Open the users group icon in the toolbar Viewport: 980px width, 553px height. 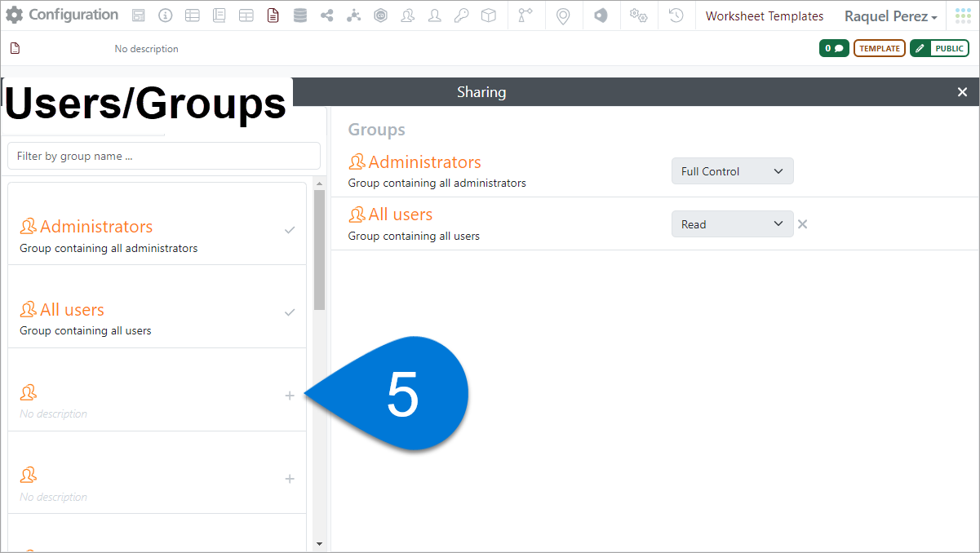(407, 15)
